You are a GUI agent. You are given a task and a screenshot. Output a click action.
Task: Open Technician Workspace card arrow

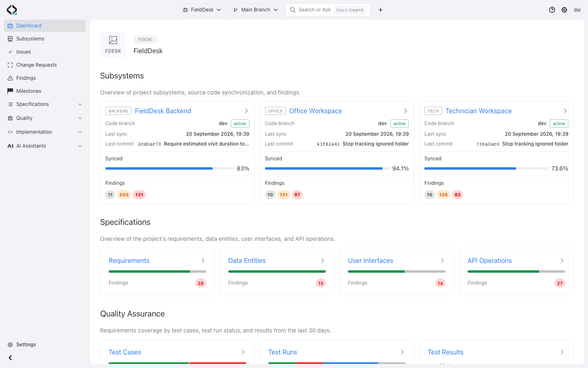click(565, 111)
